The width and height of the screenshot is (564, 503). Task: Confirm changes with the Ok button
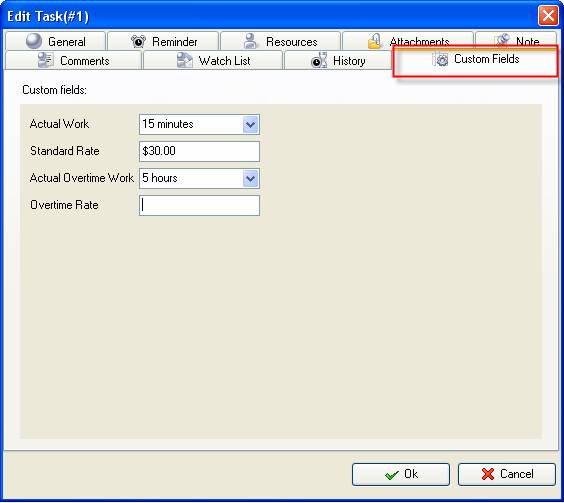[401, 474]
